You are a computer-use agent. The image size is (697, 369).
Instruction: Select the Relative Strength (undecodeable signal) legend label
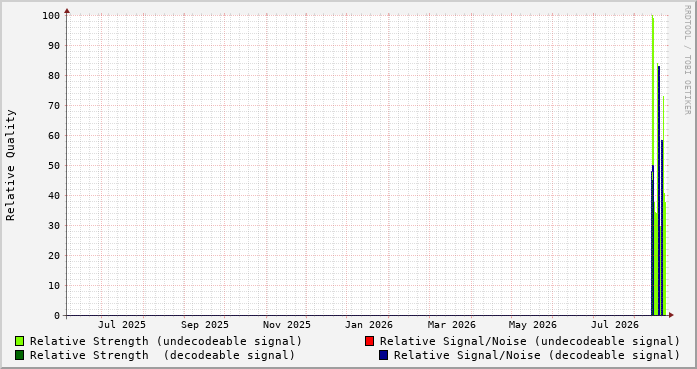coord(166,341)
